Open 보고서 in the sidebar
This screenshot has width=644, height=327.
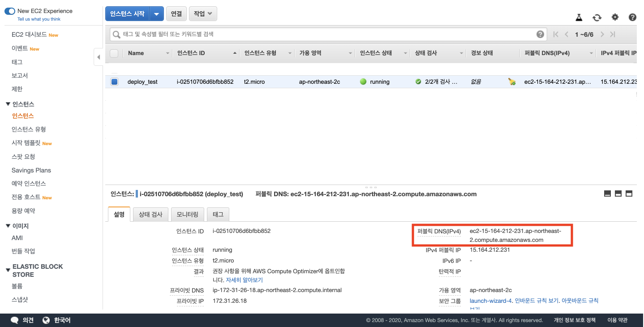(x=20, y=75)
